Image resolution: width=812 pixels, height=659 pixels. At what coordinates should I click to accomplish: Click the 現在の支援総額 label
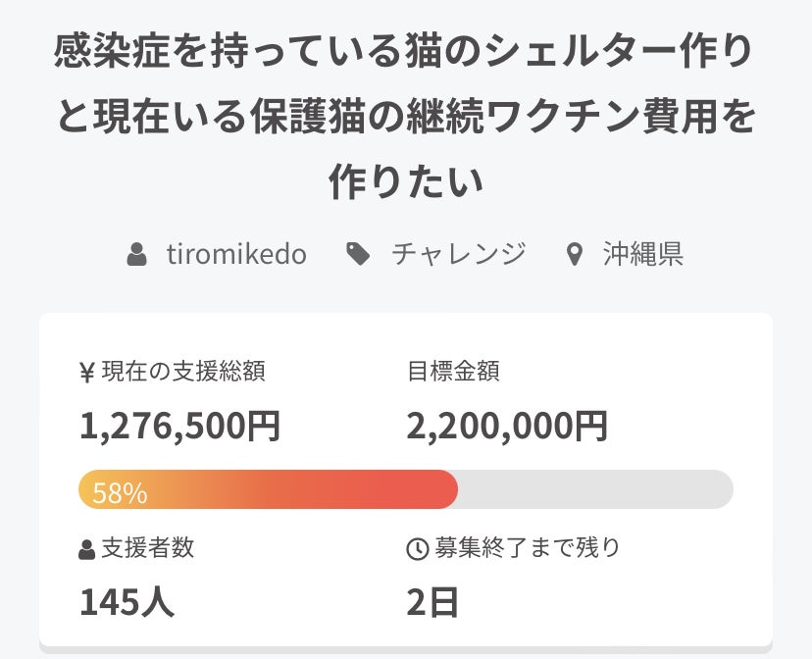(x=183, y=372)
